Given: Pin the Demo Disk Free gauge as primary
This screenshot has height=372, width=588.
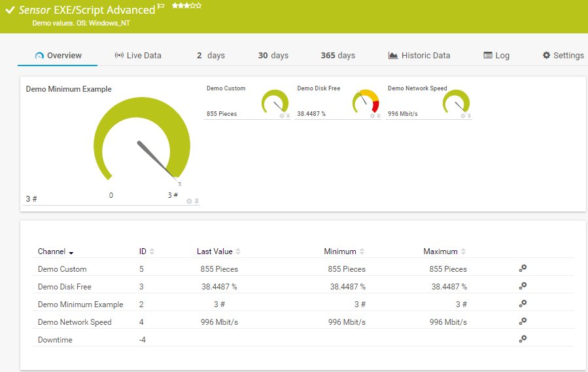Looking at the screenshot, I should point(379,116).
